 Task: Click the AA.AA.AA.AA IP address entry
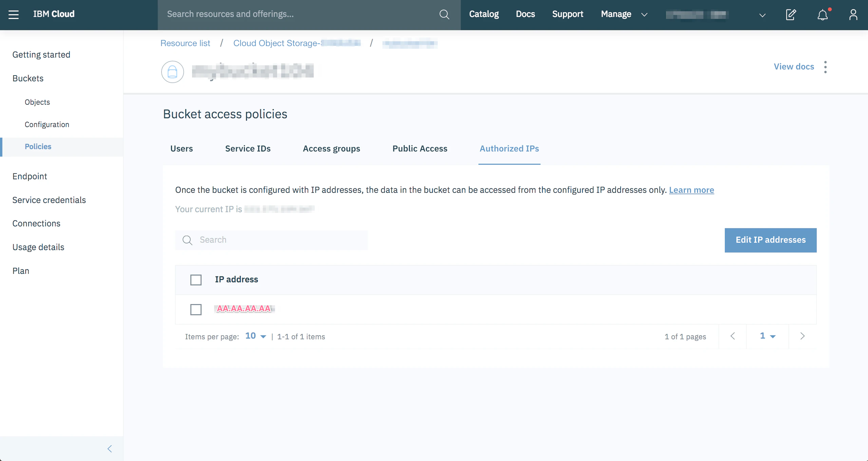[244, 308]
